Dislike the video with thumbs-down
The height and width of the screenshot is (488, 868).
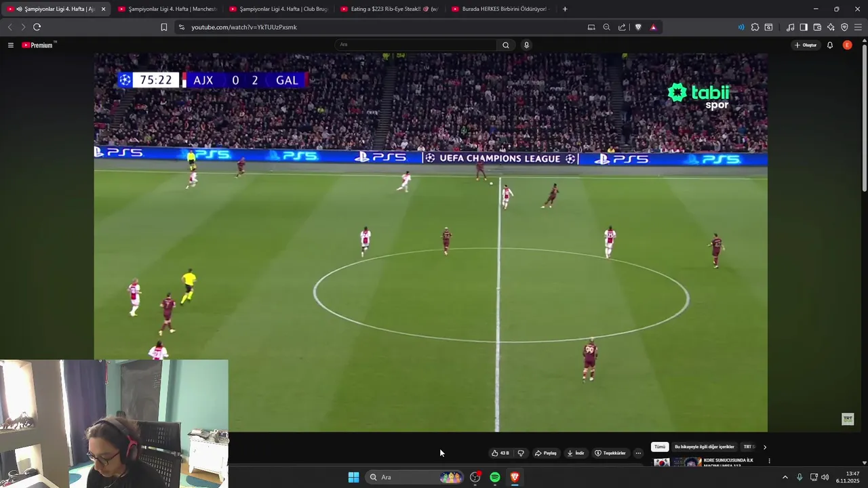pos(521,453)
